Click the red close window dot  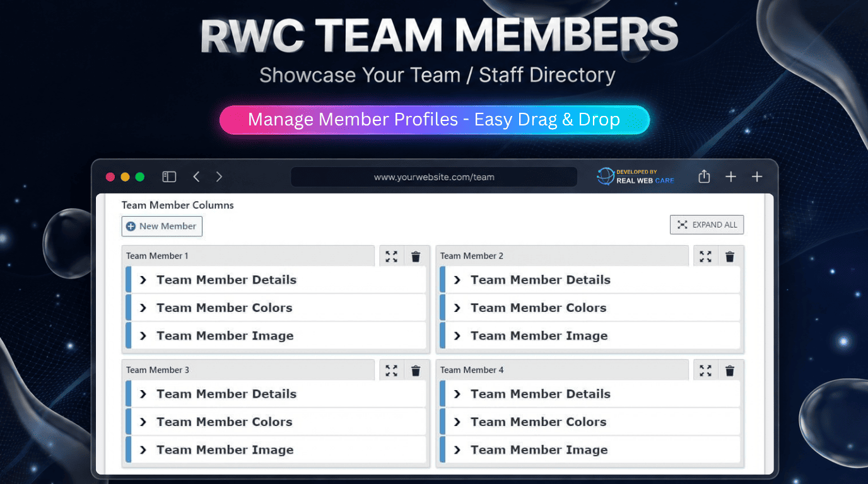click(110, 177)
